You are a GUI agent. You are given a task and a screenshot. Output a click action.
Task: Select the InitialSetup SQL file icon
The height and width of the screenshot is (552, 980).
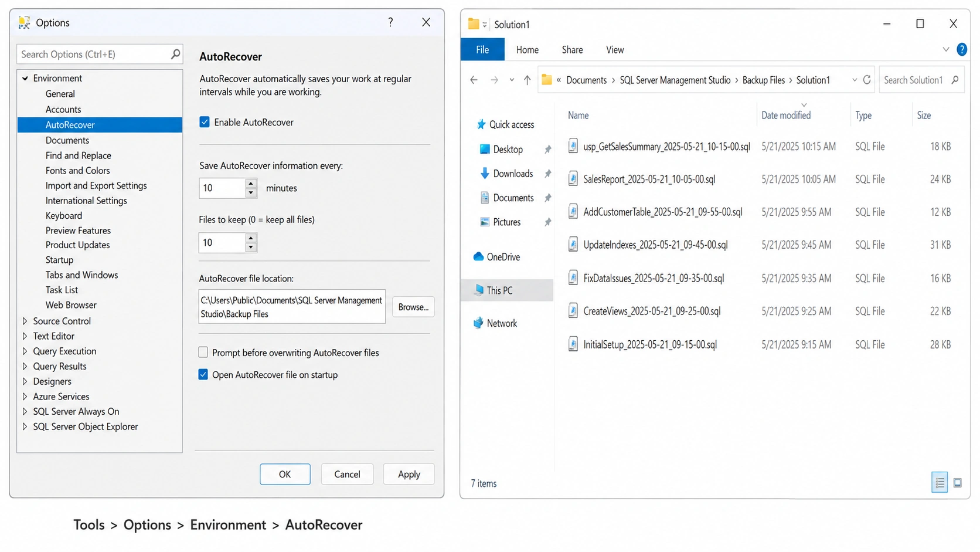(x=573, y=344)
